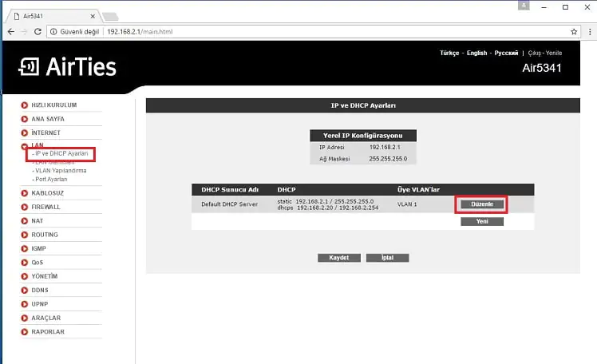
Task: Click the ROUTING bullet icon
Action: coord(25,235)
